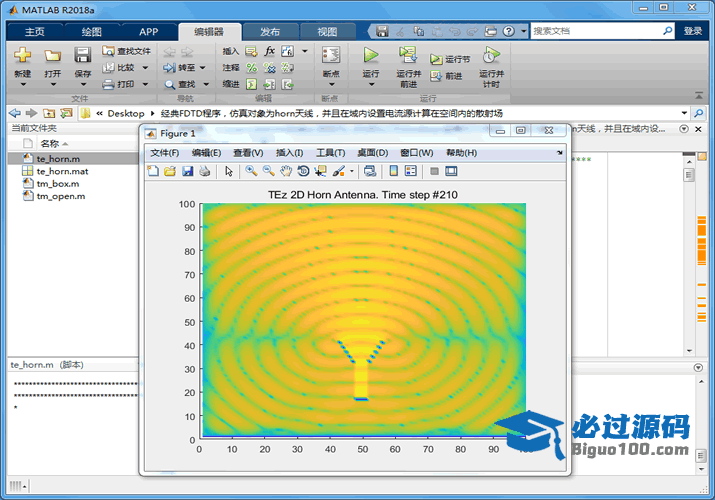Click the Open File icon in the Figure 1 toolbar
715x500 pixels.
pyautogui.click(x=170, y=171)
